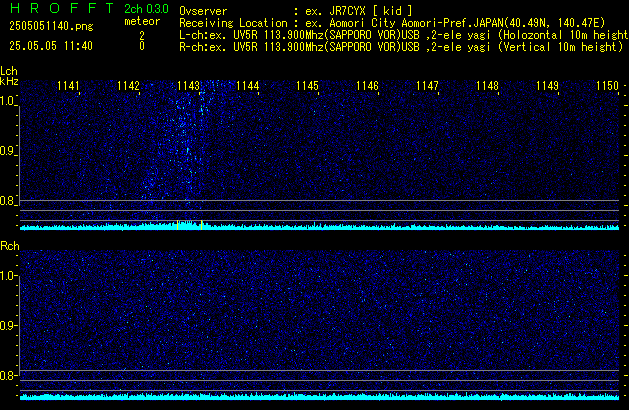Click the meteor label

[x=142, y=21]
